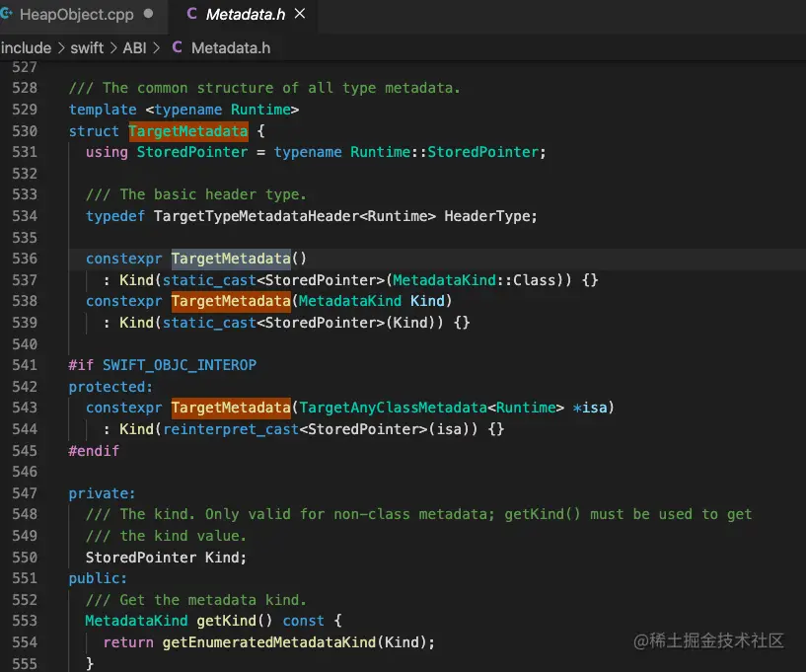Open the 'include' breadcrumb segment
The width and height of the screenshot is (806, 672).
pyautogui.click(x=26, y=47)
